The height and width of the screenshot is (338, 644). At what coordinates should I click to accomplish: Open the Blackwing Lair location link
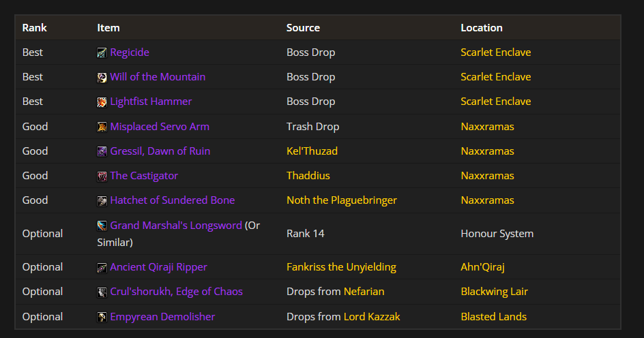pyautogui.click(x=494, y=292)
